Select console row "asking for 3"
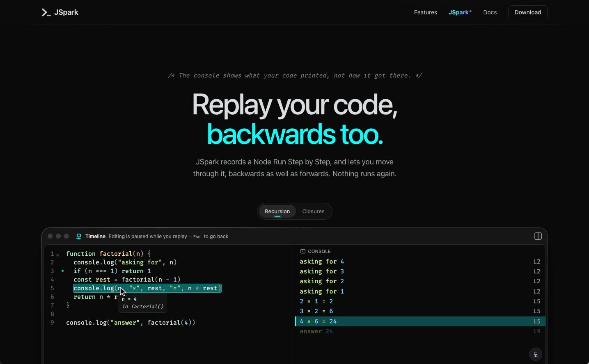 pyautogui.click(x=420, y=271)
